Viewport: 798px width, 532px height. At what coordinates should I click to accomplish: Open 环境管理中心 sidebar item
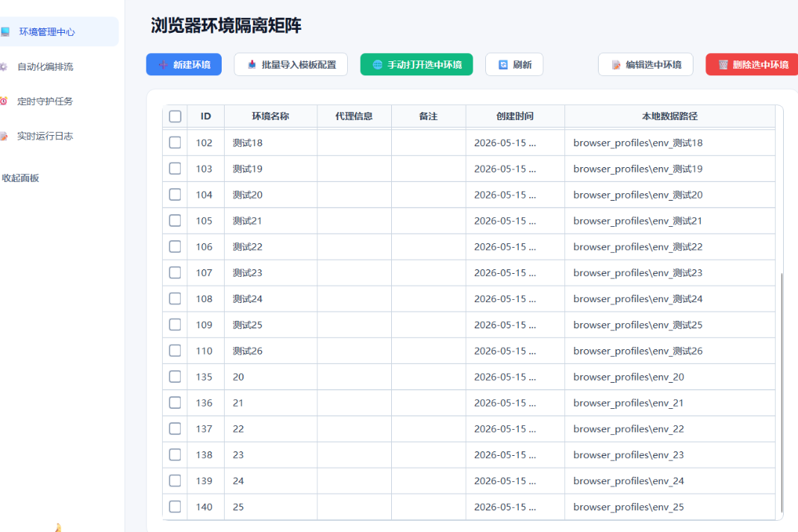pyautogui.click(x=57, y=32)
